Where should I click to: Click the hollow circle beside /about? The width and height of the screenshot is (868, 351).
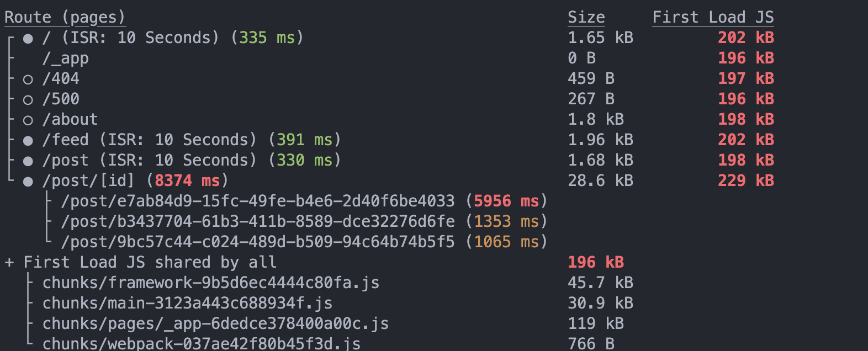click(x=28, y=120)
